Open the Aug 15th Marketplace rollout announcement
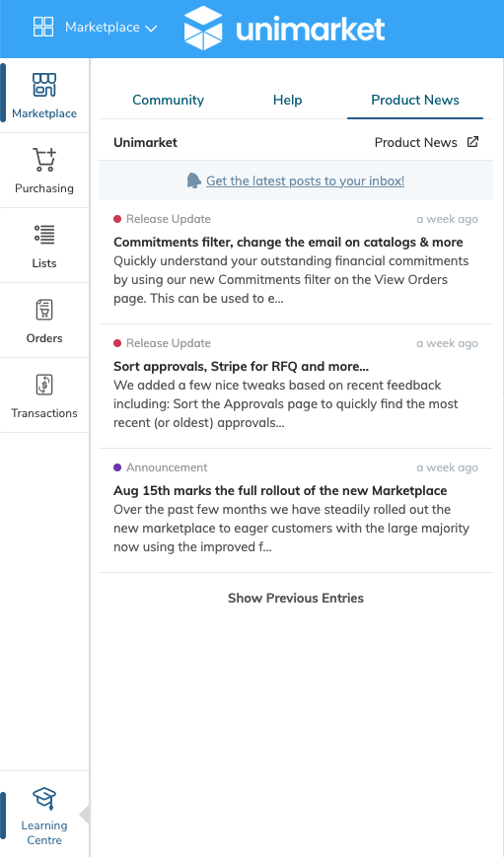 [x=296, y=511]
